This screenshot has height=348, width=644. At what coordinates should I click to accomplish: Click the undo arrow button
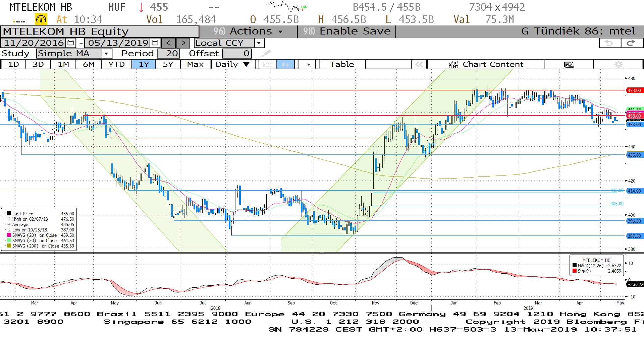pyautogui.click(x=610, y=43)
